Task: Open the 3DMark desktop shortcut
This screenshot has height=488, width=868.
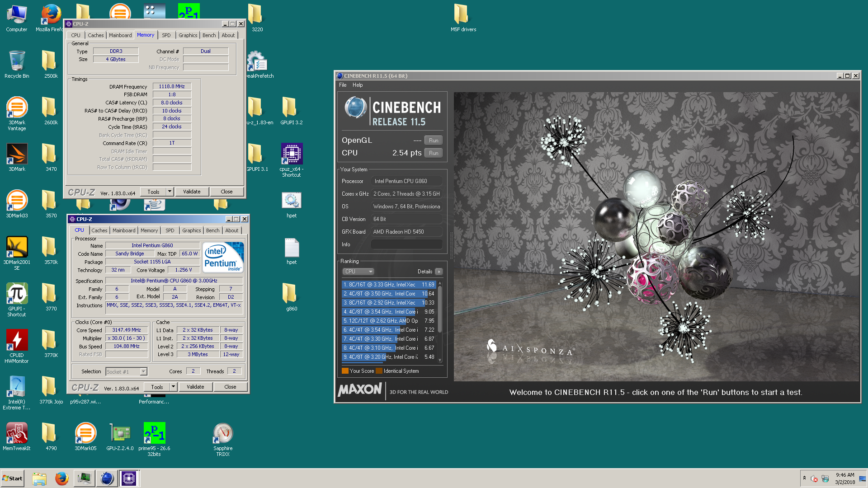Action: (x=17, y=157)
